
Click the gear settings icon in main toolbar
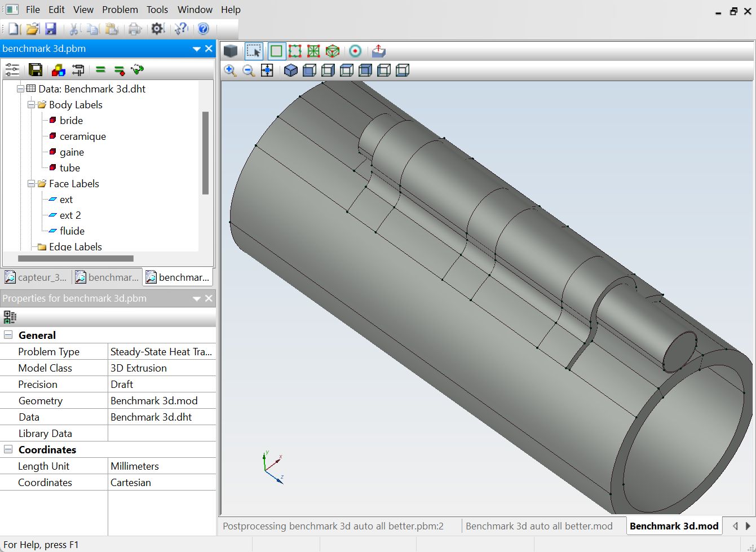157,29
